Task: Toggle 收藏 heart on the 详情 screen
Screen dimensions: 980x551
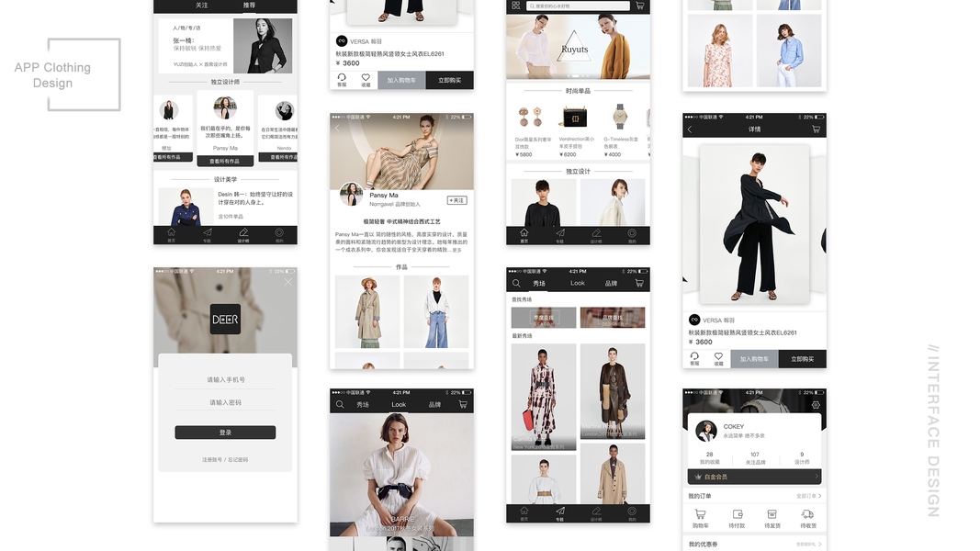Action: pyautogui.click(x=719, y=358)
